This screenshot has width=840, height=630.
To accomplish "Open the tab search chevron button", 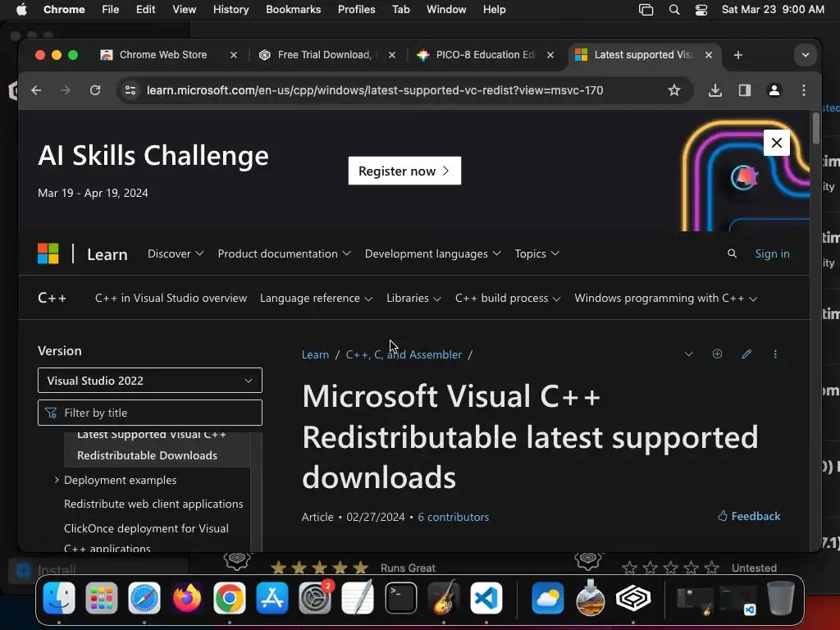I will coord(805,55).
